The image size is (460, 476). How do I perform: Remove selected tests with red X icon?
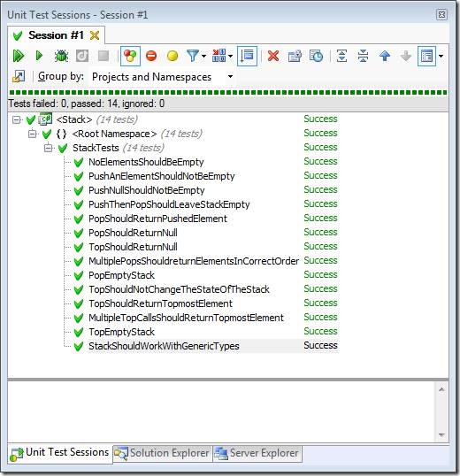point(273,56)
